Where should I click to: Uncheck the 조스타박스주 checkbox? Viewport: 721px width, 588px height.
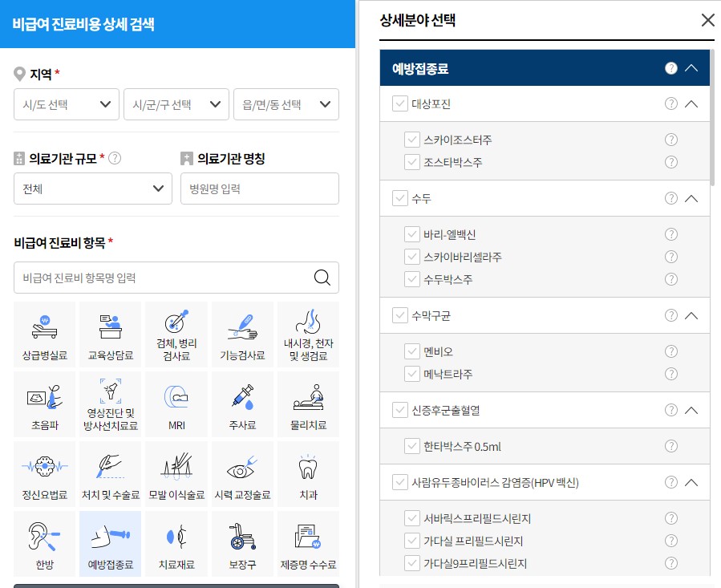point(412,162)
